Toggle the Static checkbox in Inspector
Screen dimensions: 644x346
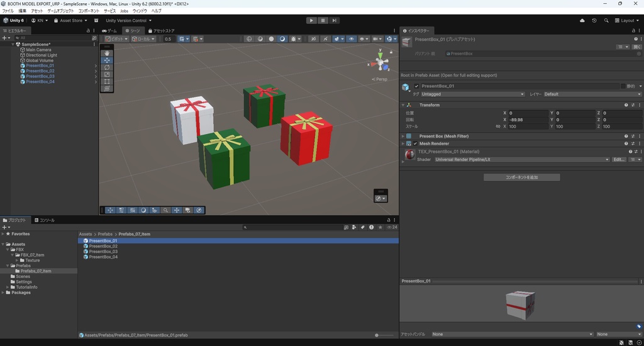[x=623, y=86]
